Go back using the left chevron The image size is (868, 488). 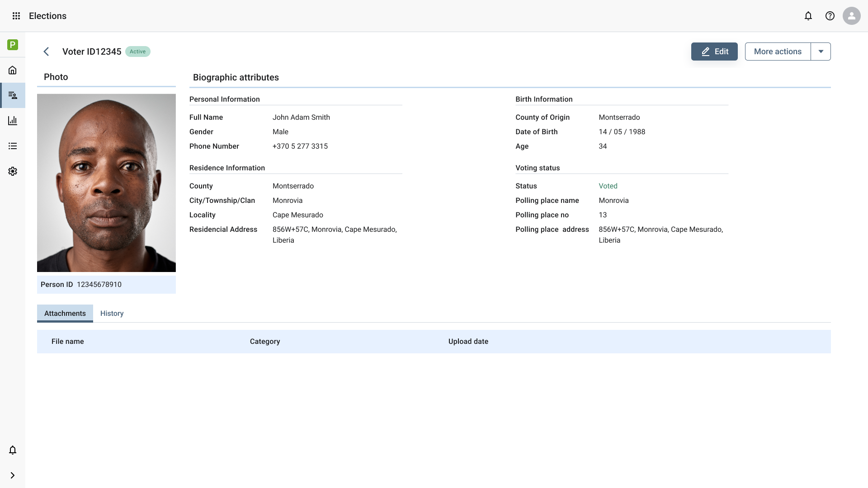[x=46, y=52]
